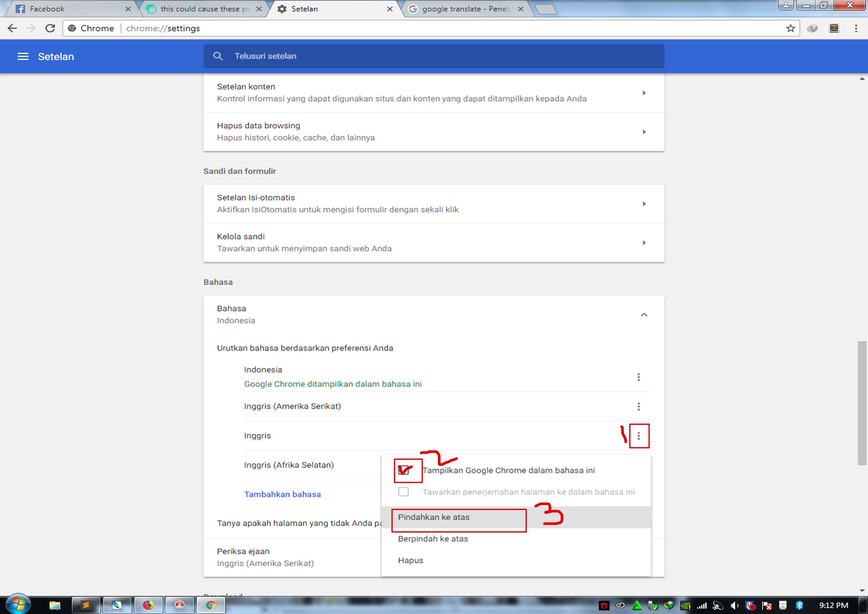Image resolution: width=868 pixels, height=614 pixels.
Task: Bookmark this page with star icon
Action: [x=790, y=28]
